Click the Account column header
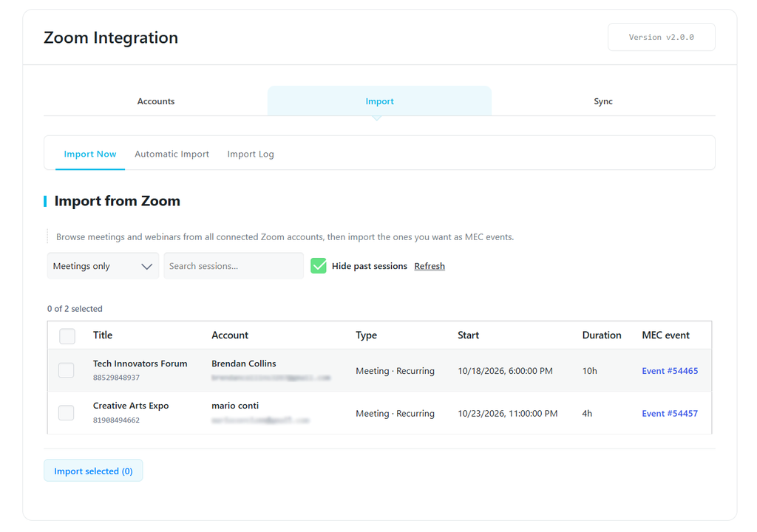 point(230,335)
